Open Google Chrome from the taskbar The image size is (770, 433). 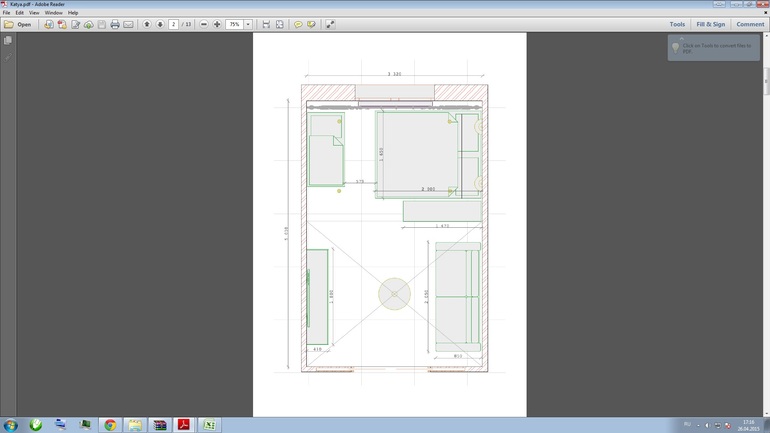110,425
